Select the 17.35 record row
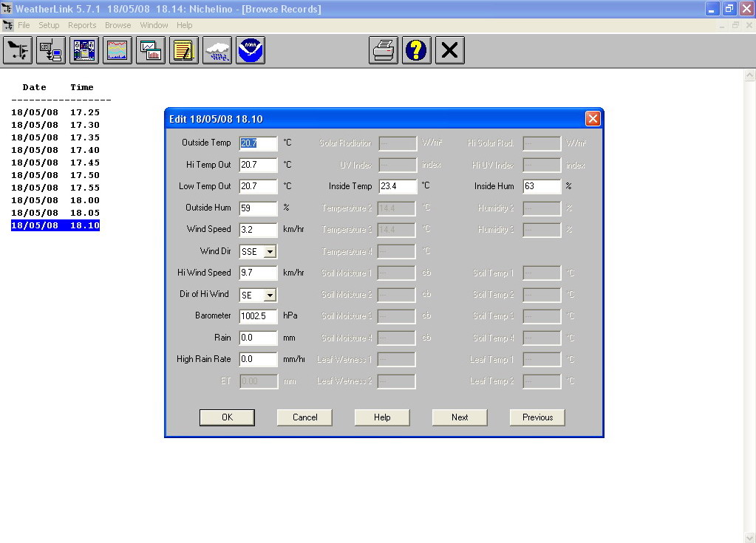756x543 pixels. click(x=55, y=137)
